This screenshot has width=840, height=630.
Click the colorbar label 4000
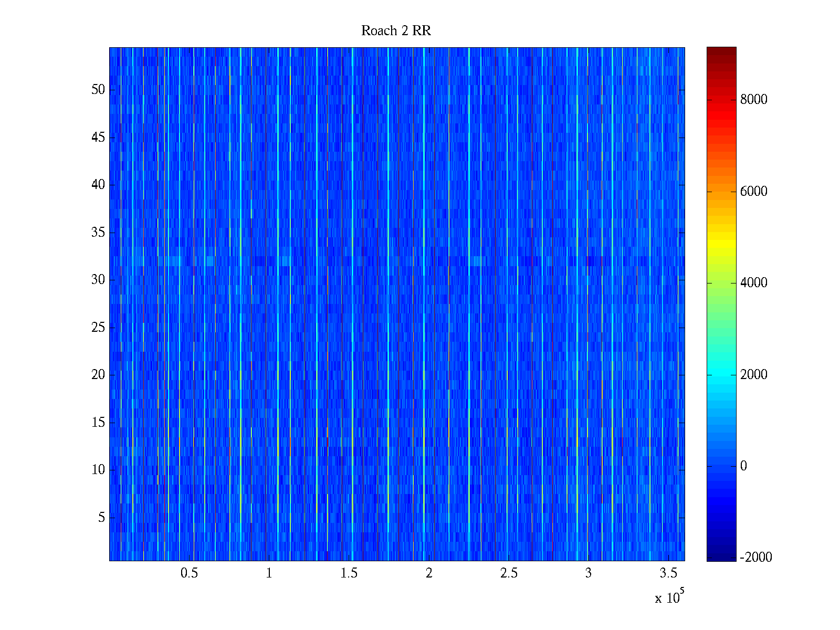tap(753, 283)
